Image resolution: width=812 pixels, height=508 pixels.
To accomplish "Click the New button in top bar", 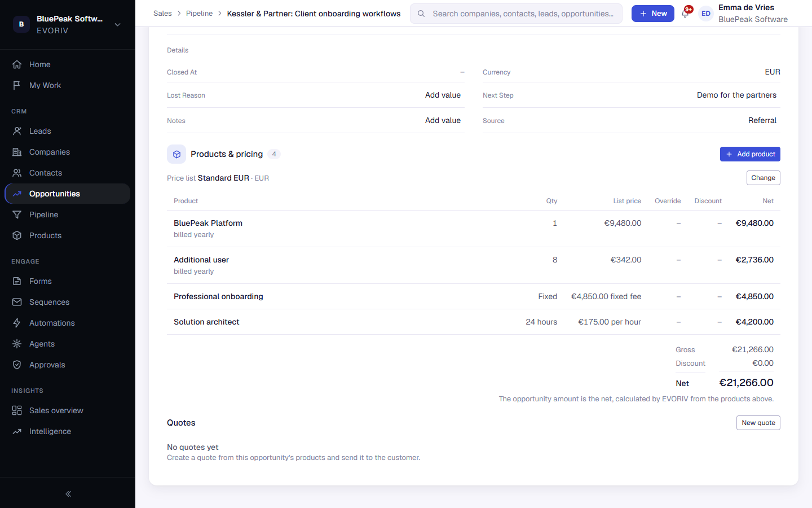I will click(653, 14).
